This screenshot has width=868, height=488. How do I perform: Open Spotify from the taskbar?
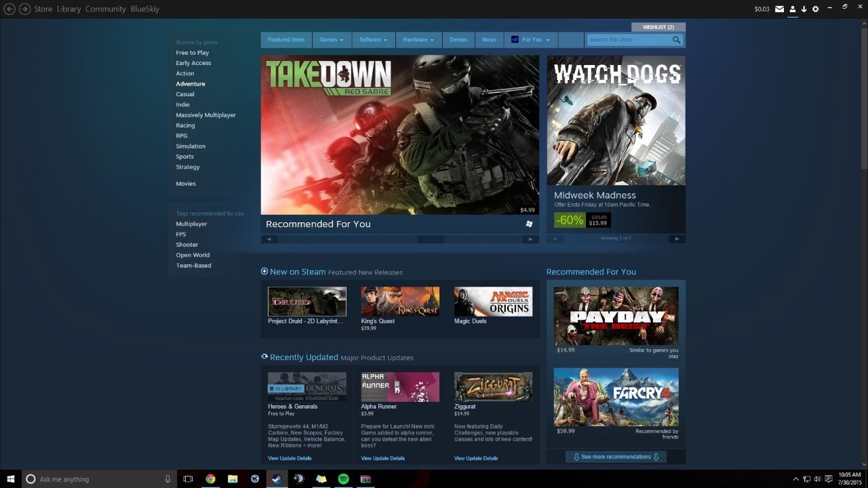[343, 479]
